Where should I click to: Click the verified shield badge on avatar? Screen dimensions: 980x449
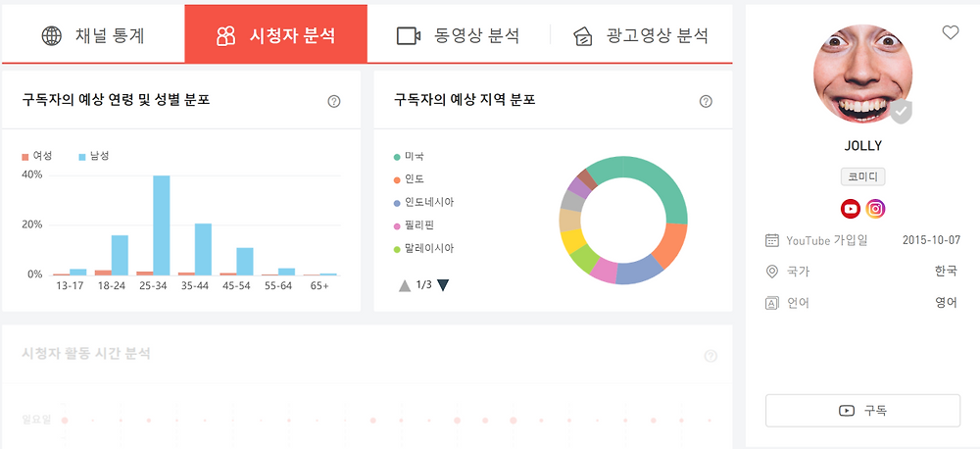tap(901, 112)
